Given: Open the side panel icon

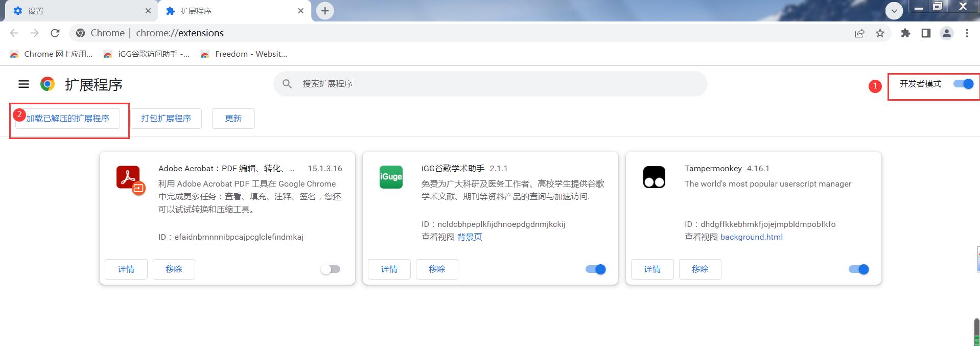Looking at the screenshot, I should coord(926,33).
